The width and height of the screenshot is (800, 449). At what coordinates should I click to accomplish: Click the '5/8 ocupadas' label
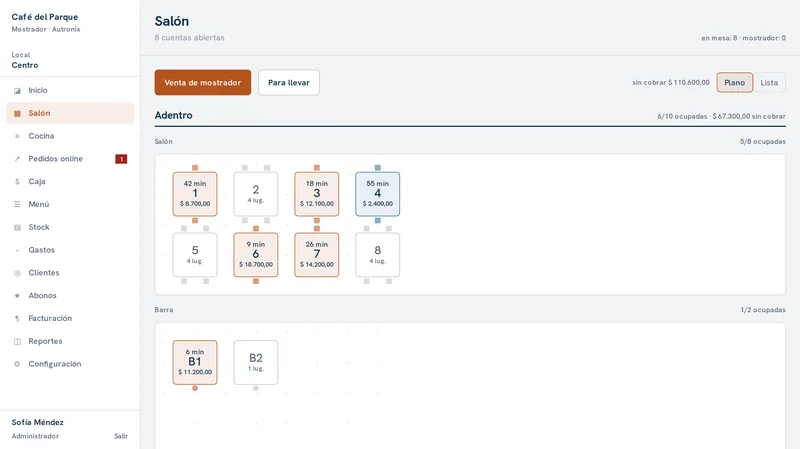763,141
